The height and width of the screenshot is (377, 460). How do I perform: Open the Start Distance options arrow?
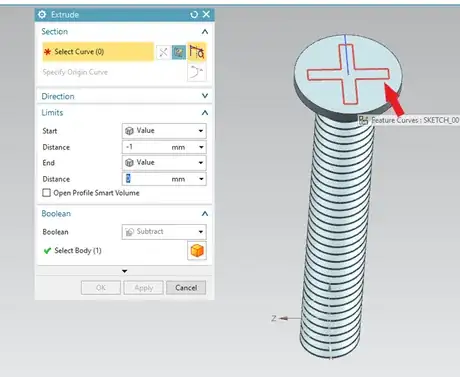(x=201, y=147)
